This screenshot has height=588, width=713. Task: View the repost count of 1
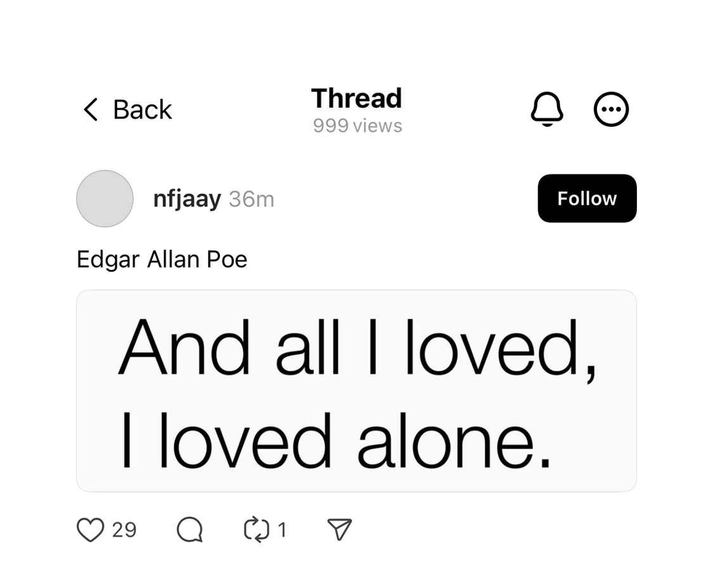click(282, 530)
